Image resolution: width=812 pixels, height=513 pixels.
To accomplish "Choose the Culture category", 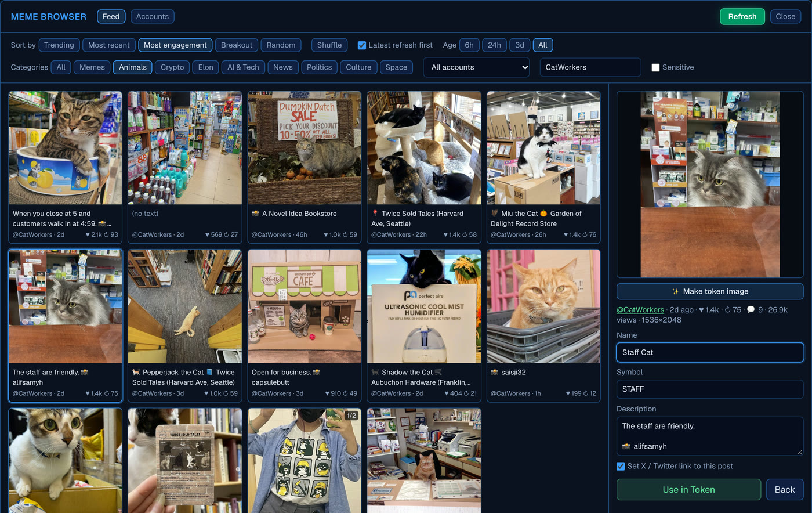I will [x=358, y=67].
